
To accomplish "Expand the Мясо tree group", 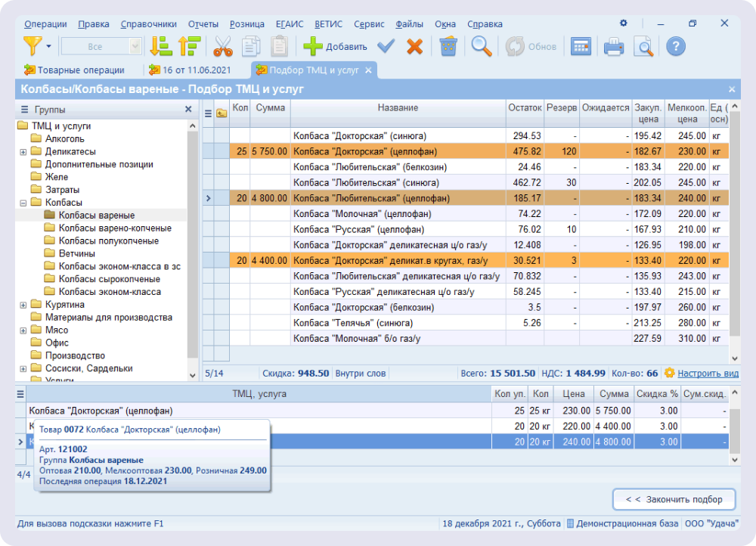I will click(x=23, y=330).
